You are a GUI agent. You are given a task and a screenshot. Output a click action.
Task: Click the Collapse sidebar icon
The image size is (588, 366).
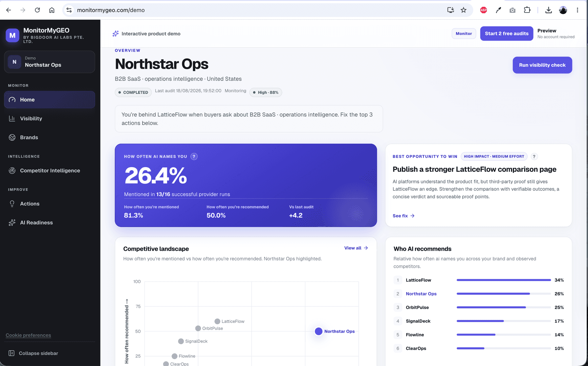(x=12, y=353)
